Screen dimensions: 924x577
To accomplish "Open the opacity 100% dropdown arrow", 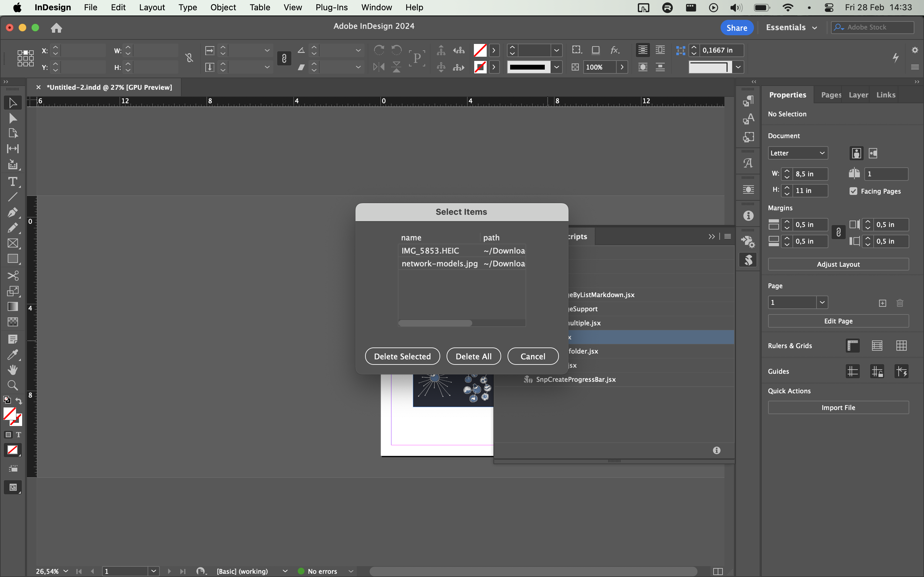I will [622, 67].
